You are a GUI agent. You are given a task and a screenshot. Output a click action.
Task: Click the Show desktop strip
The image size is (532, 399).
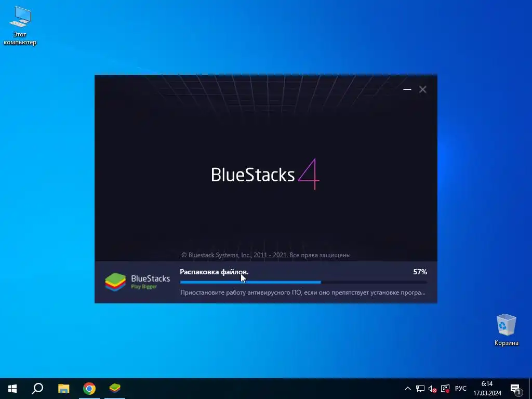pyautogui.click(x=530, y=389)
